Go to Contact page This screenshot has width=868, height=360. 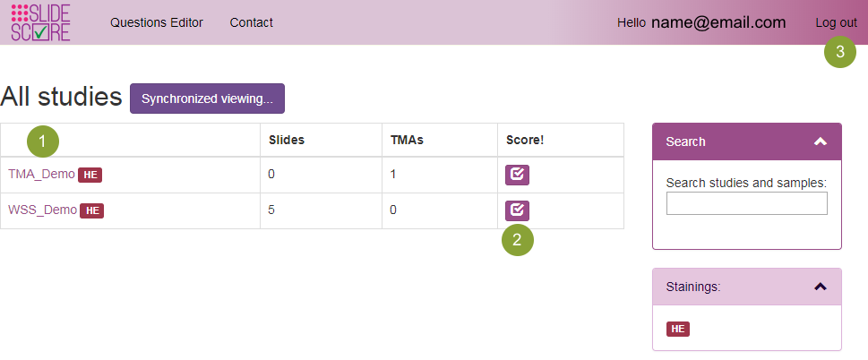(x=251, y=22)
